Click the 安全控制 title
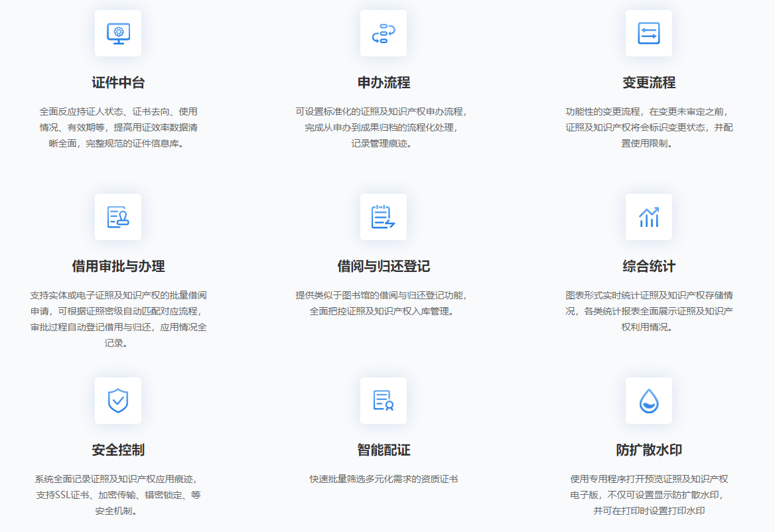This screenshot has height=532, width=775. pos(118,450)
